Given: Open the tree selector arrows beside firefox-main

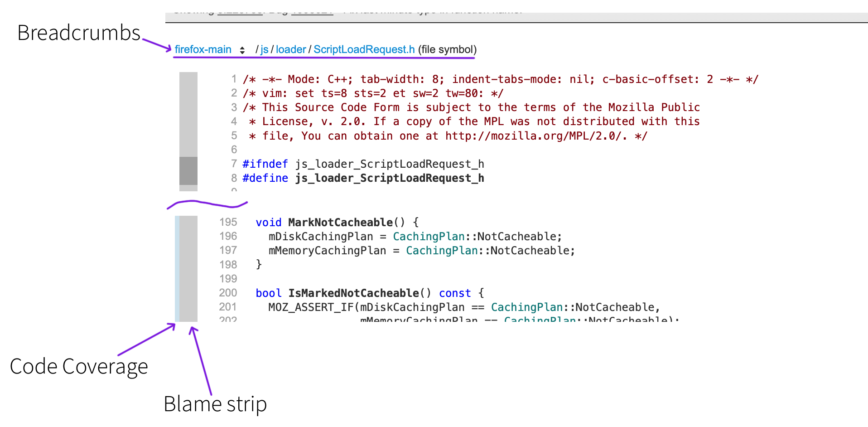Looking at the screenshot, I should tap(242, 50).
